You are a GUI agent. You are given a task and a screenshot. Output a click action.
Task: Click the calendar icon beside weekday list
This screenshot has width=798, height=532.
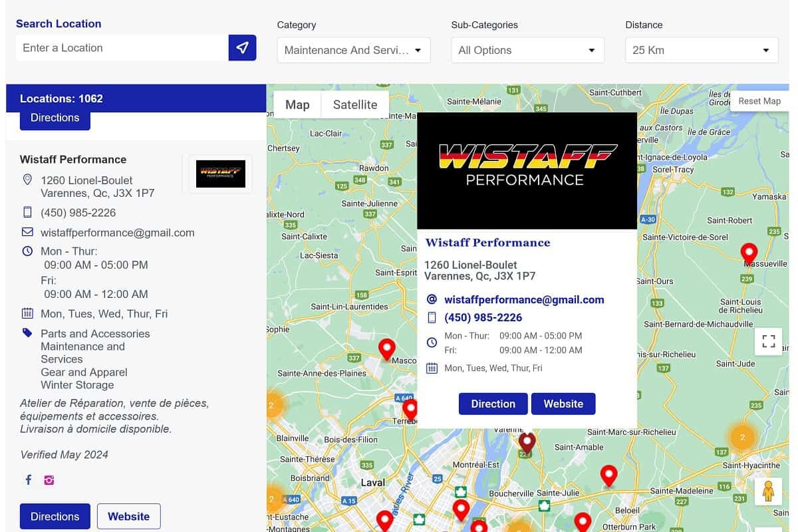[27, 313]
